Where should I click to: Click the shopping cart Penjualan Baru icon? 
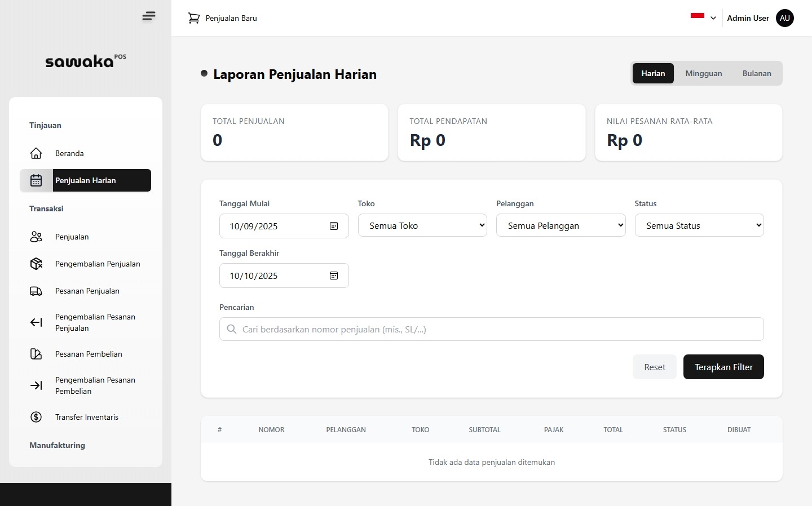coord(194,18)
